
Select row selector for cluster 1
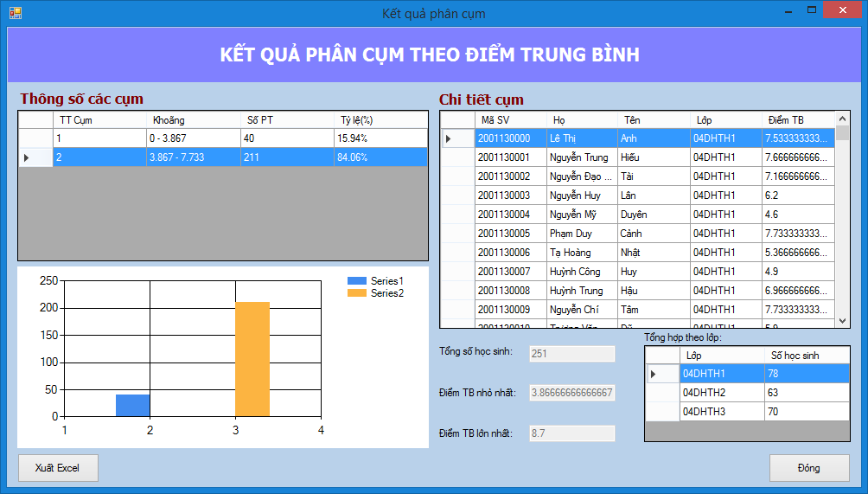pos(36,138)
